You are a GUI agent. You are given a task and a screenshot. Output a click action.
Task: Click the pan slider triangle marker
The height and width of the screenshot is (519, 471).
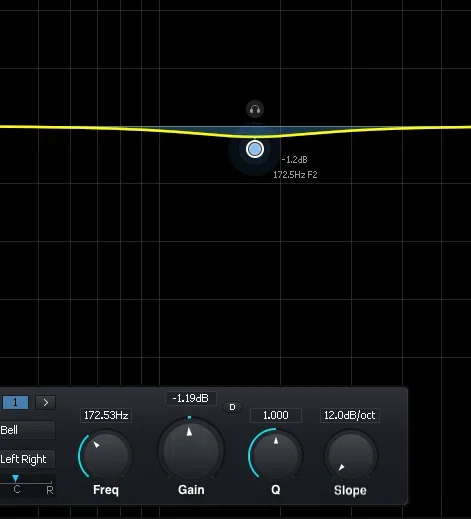pyautogui.click(x=15, y=479)
